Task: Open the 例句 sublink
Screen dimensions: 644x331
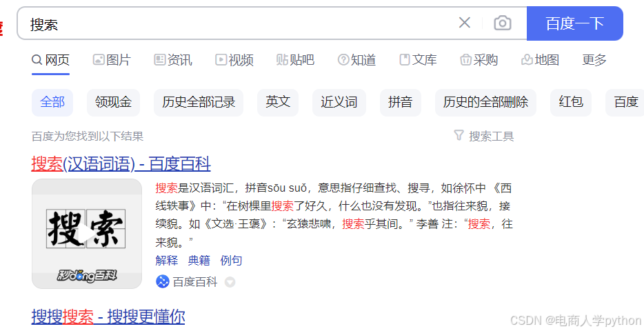Action: 231,261
